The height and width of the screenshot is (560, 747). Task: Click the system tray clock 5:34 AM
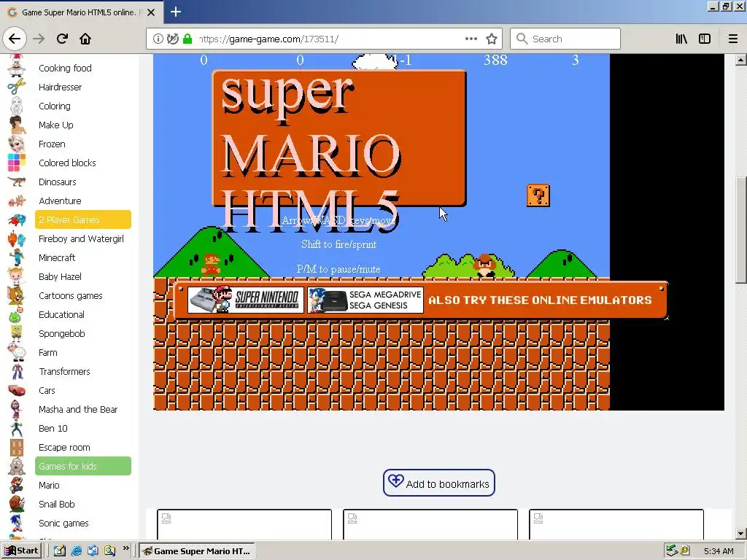(x=719, y=551)
